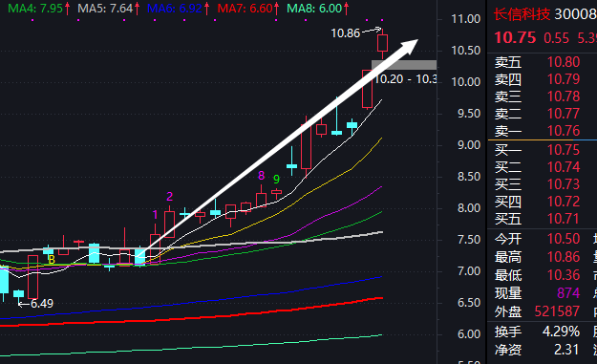Click the 净资 value 2.31
Viewport: 597px width, 364px height.
click(566, 350)
